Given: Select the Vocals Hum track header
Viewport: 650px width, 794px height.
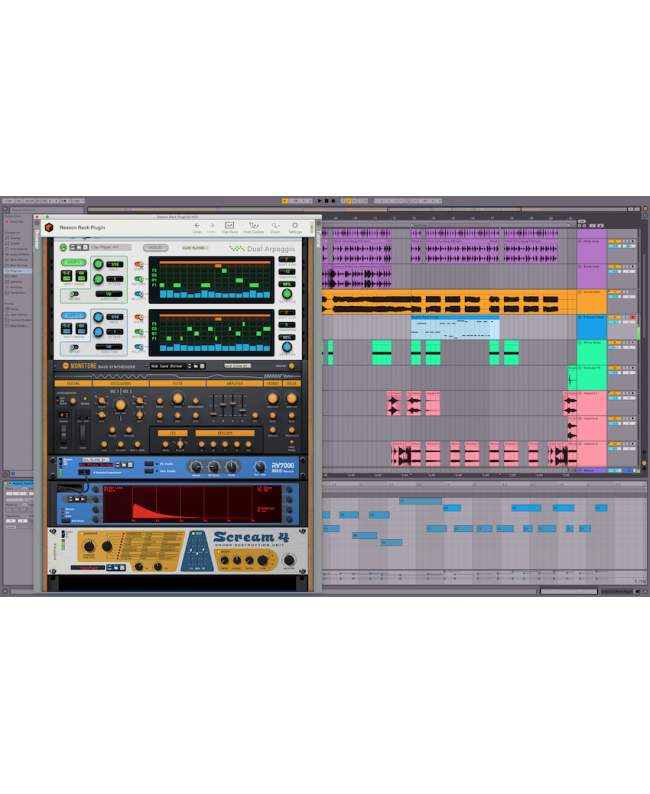Looking at the screenshot, I should [591, 292].
